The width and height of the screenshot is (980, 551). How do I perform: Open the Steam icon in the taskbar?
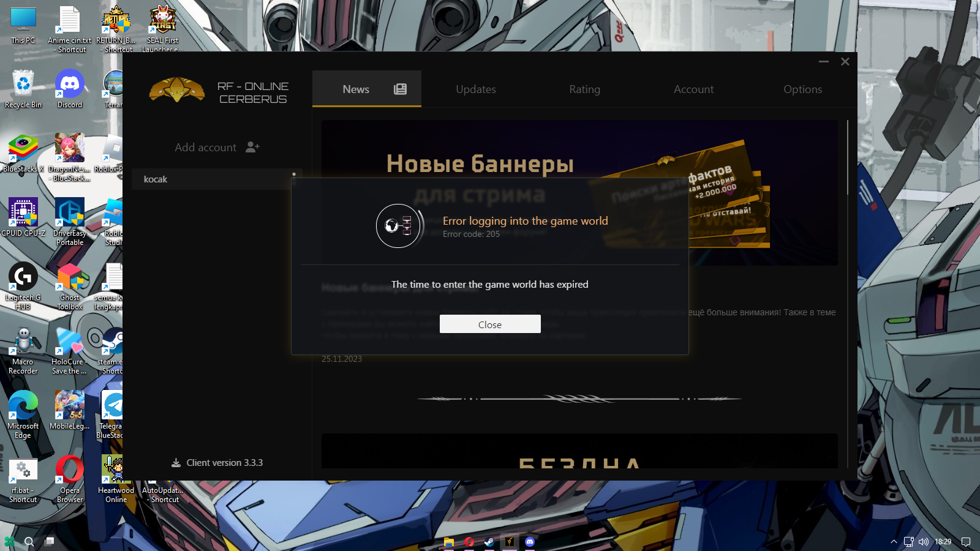click(x=489, y=542)
